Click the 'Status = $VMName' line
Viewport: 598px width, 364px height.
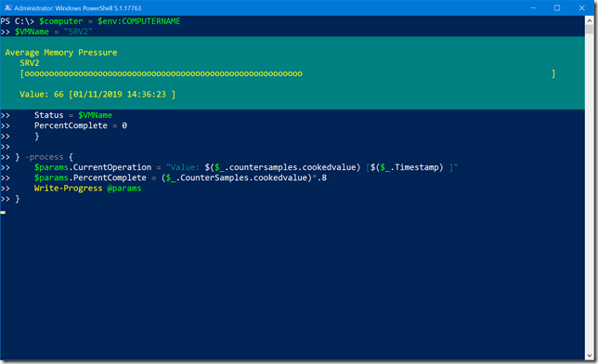click(73, 115)
